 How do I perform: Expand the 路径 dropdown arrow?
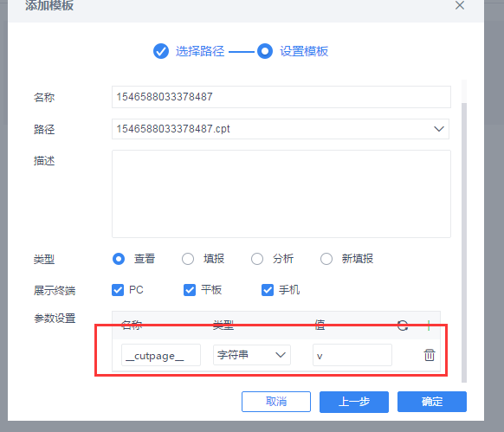pos(439,129)
